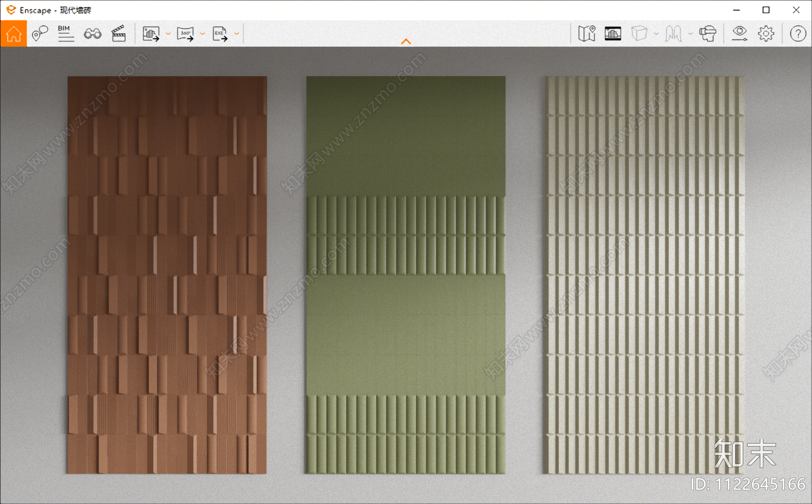
Task: Click the EXE standalone export icon
Action: click(220, 34)
